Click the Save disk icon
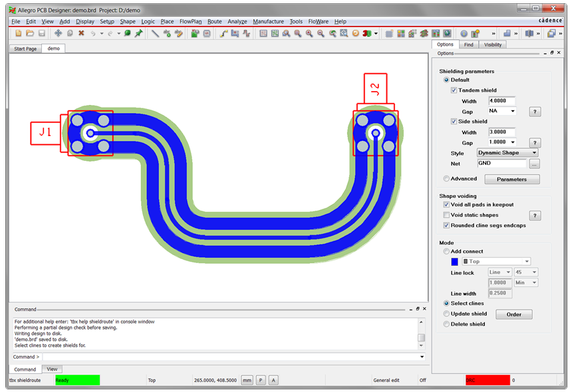 pos(42,33)
